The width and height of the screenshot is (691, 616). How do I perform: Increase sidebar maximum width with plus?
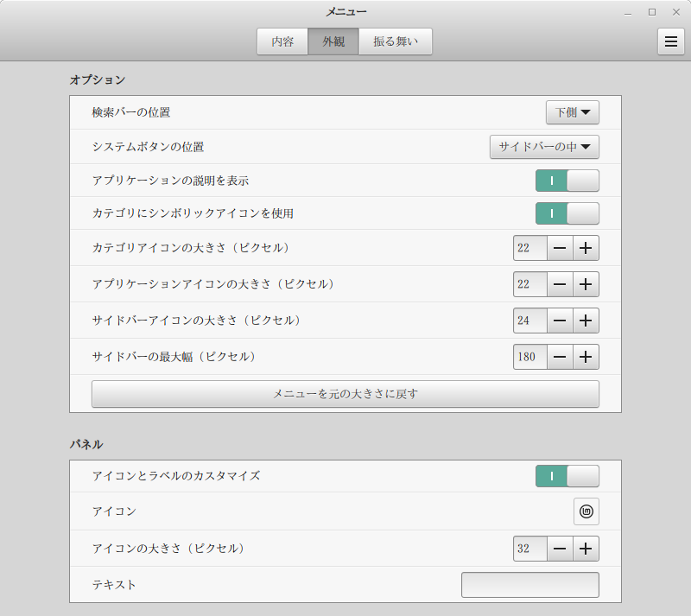point(586,356)
